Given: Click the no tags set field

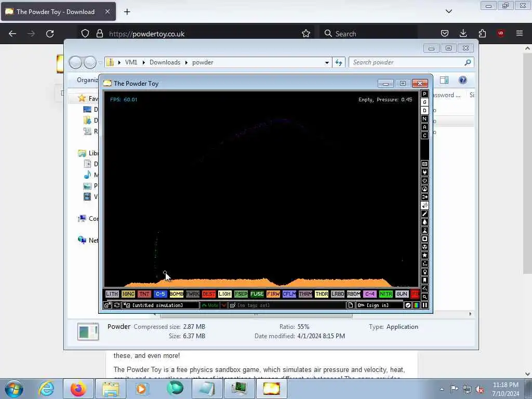Looking at the screenshot, I should (287, 305).
